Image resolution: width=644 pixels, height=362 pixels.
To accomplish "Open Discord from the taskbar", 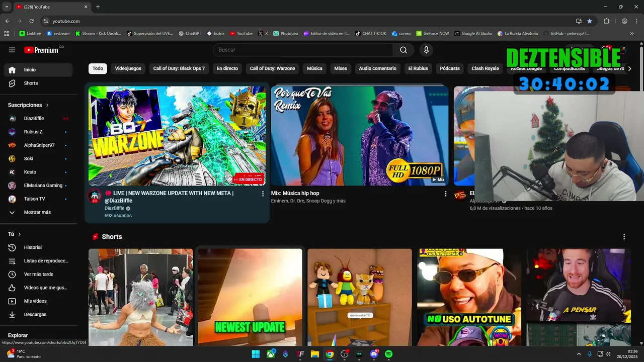I will tap(374, 354).
